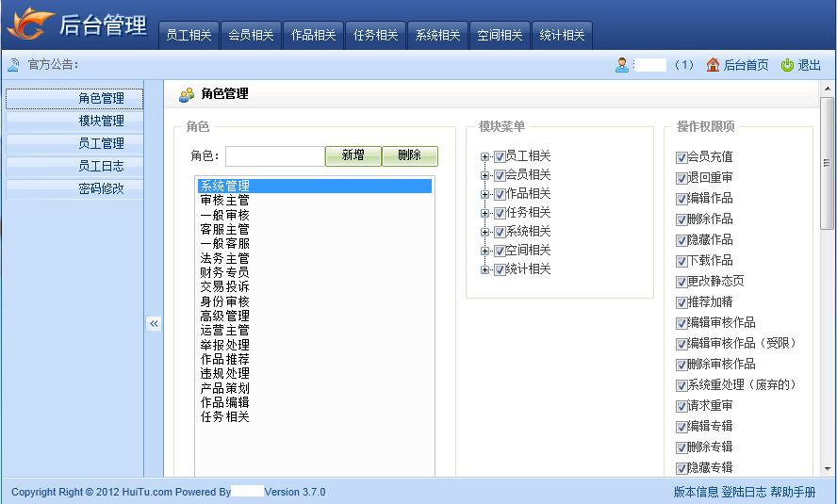
Task: Click the home icon beside 后台首页
Action: point(713,65)
